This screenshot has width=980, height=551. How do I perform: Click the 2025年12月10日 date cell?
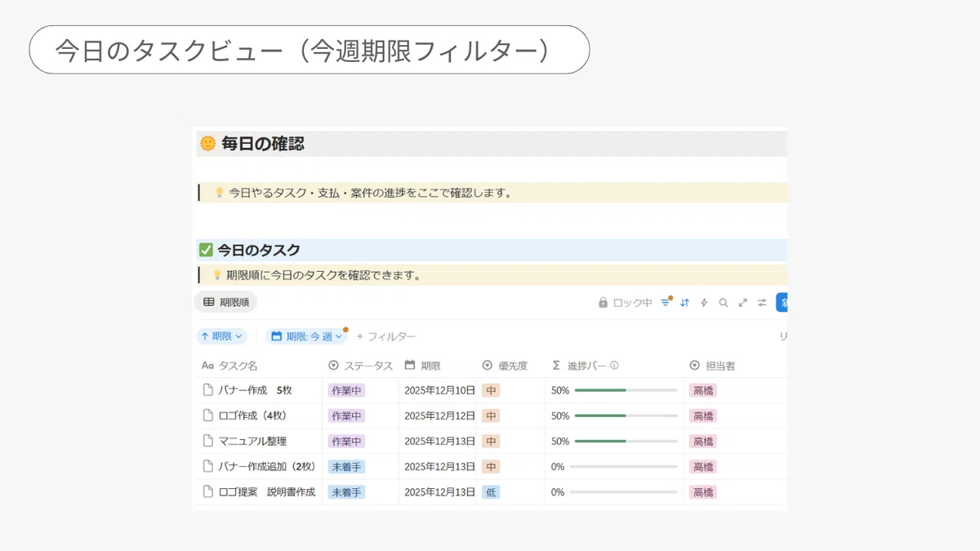tap(440, 391)
